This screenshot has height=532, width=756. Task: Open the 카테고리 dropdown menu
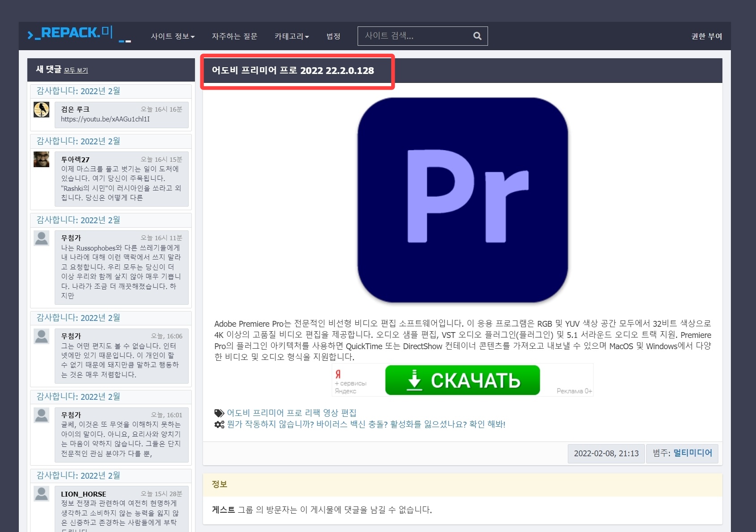click(291, 36)
